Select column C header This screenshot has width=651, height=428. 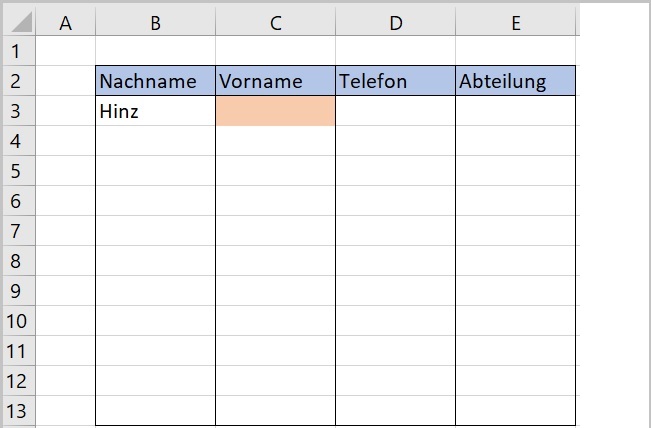point(275,22)
